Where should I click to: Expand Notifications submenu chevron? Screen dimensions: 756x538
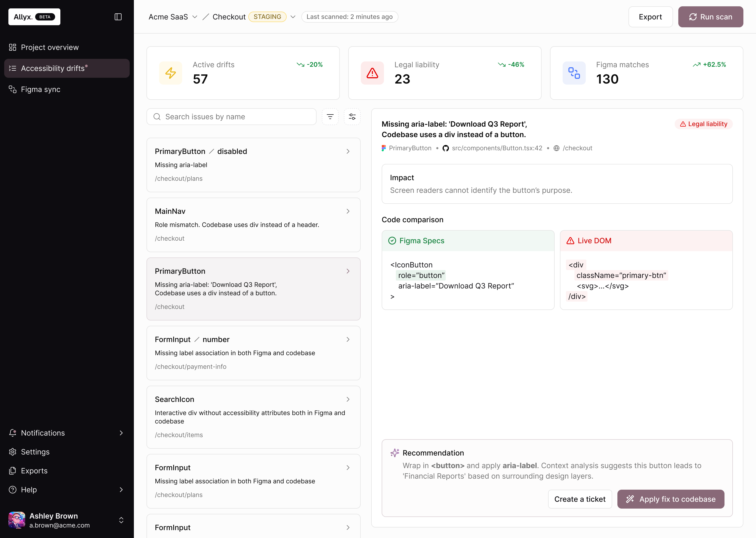(121, 433)
